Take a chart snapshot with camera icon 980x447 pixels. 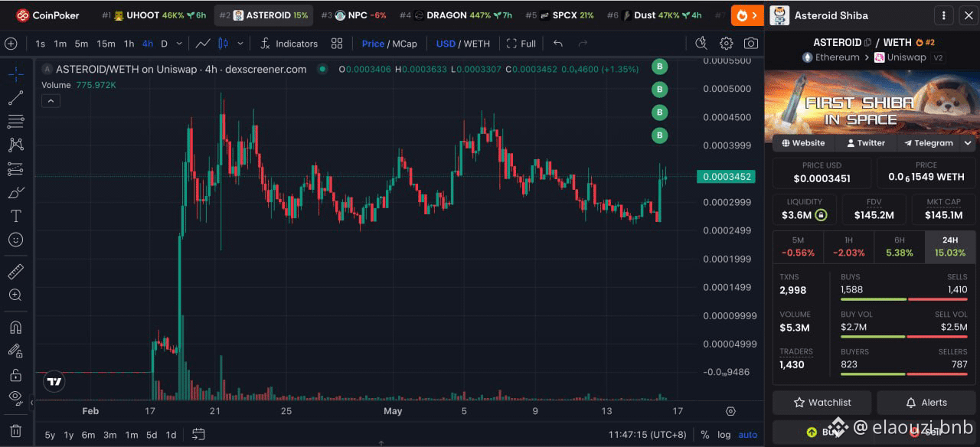coord(751,44)
